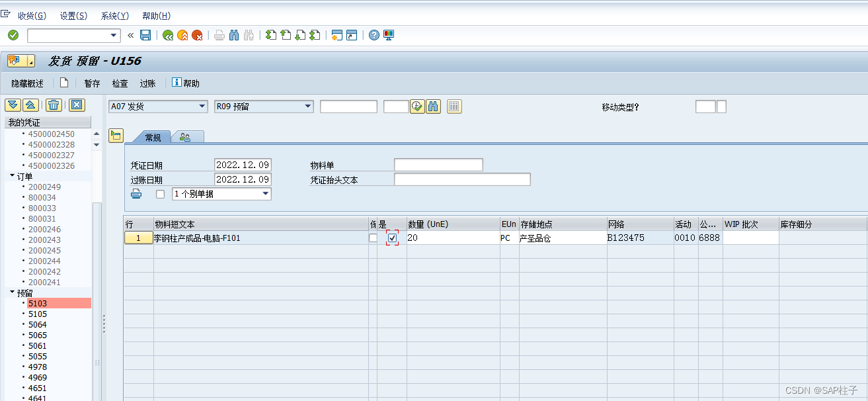The width and height of the screenshot is (868, 401).
Task: Click the printer icon below posting date
Action: point(136,194)
